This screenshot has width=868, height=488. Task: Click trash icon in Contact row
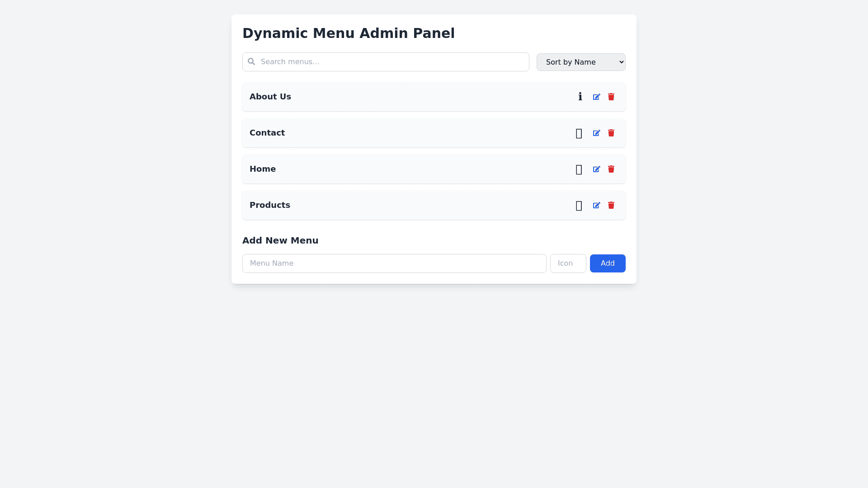[611, 133]
